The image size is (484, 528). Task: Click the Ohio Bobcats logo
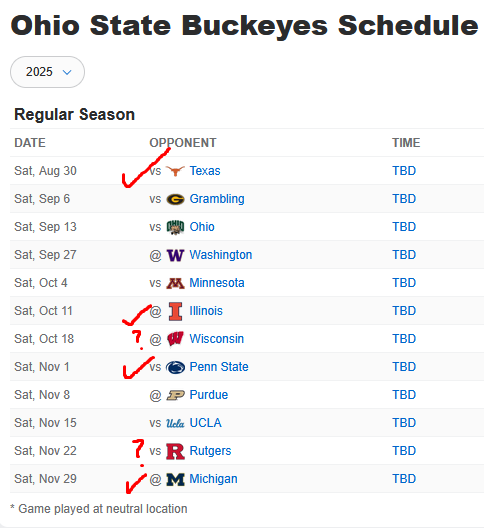175,227
